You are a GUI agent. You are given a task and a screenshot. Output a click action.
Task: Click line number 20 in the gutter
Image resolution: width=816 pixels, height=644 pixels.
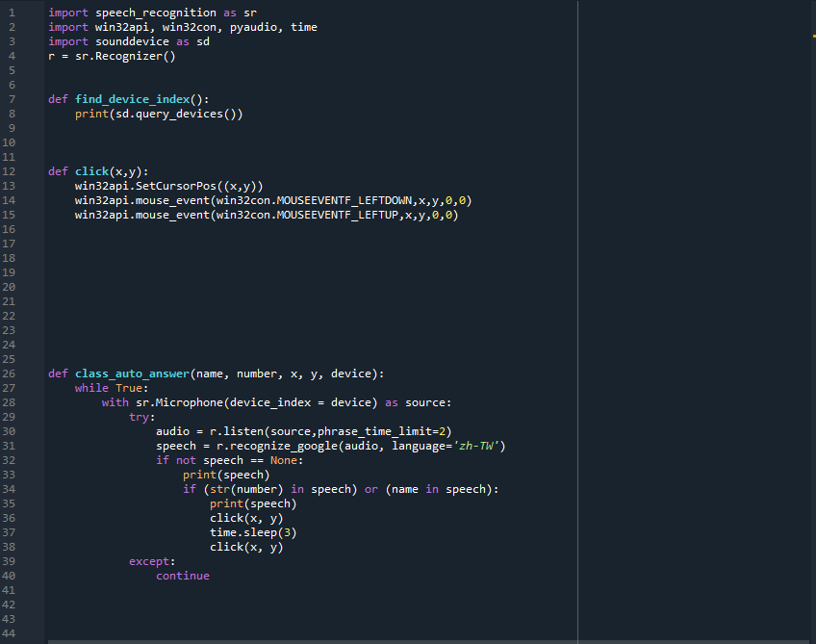point(9,287)
